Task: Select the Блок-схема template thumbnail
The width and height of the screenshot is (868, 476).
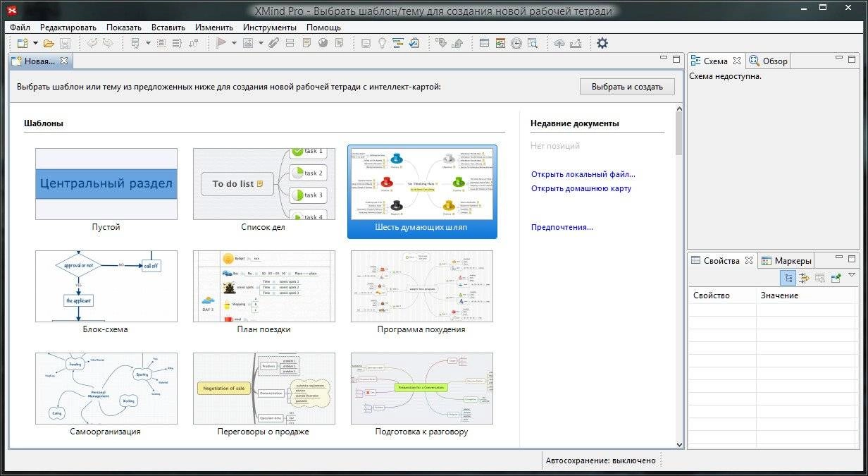Action: pyautogui.click(x=106, y=286)
